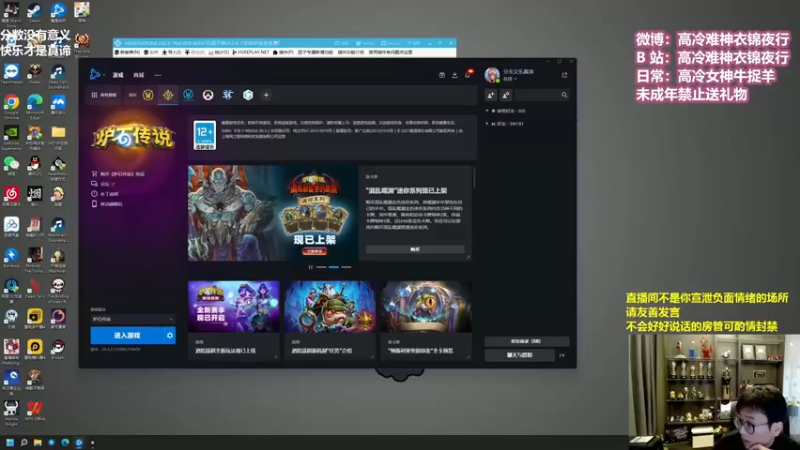Image resolution: width=800 pixels, height=450 pixels.
Task: Open File Explorer from taskbar
Action: [x=38, y=442]
